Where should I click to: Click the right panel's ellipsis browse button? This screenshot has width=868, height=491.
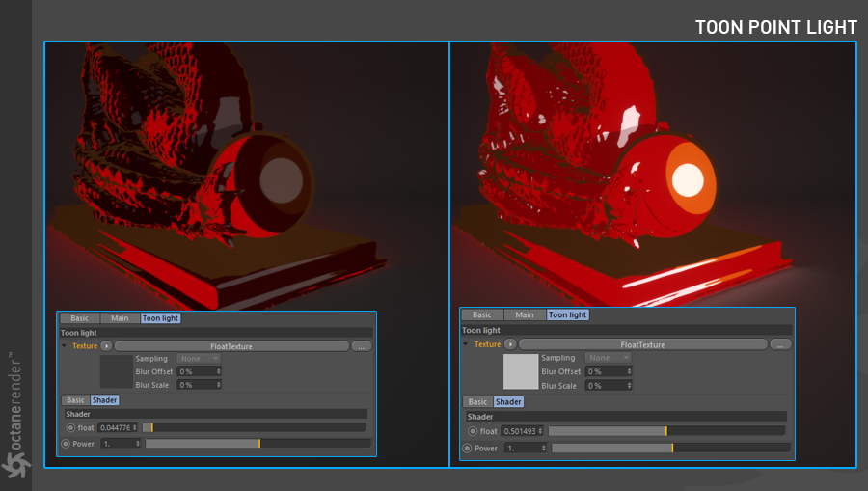coord(780,345)
